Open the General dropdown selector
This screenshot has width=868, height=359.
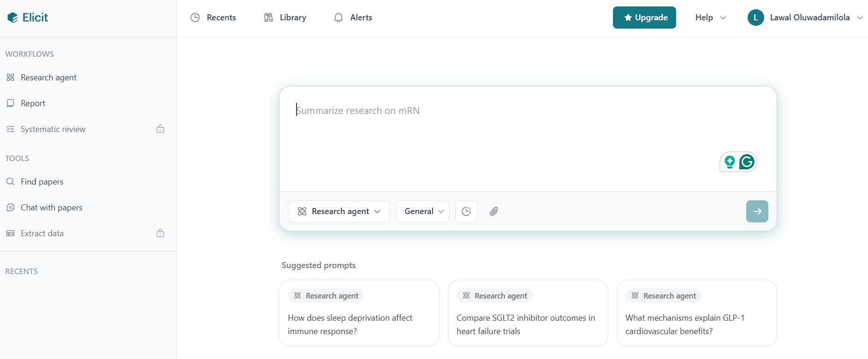(x=423, y=211)
